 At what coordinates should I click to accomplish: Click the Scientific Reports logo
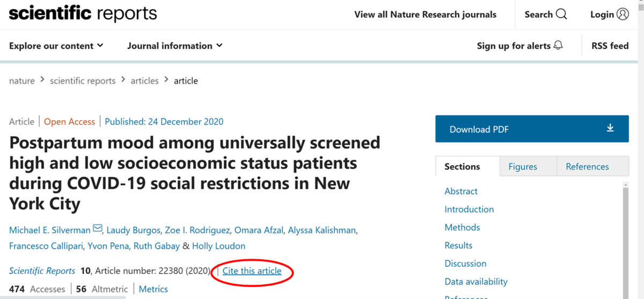(x=83, y=14)
